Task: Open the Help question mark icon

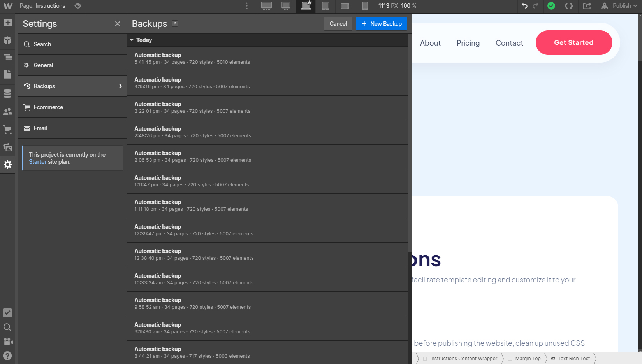Action: coord(7,355)
